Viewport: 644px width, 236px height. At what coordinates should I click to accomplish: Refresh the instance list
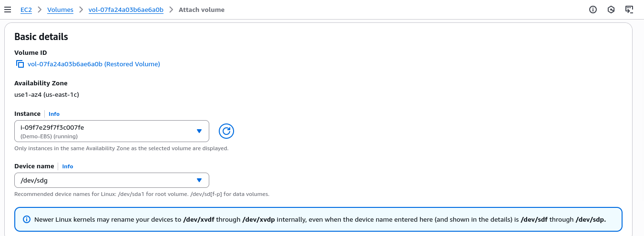(x=226, y=131)
